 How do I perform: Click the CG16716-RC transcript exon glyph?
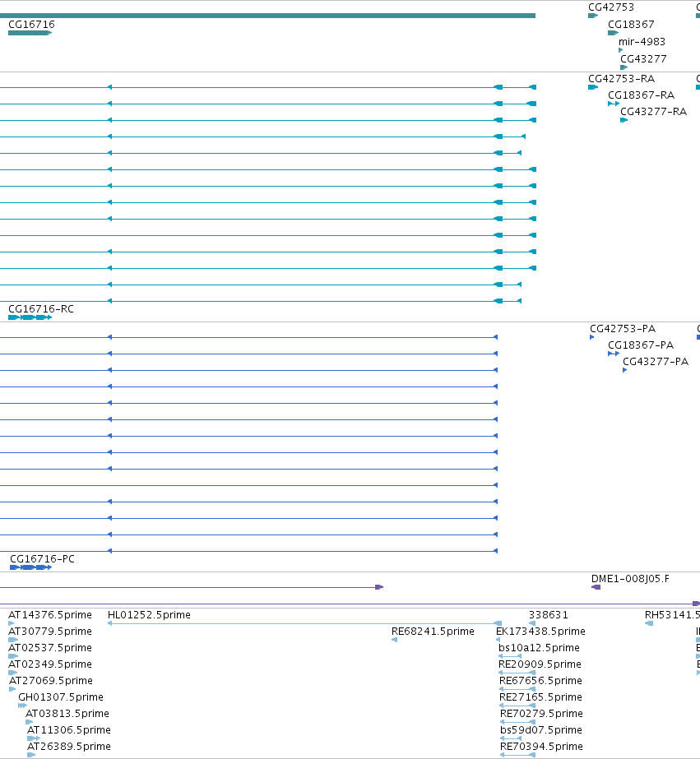tap(30, 317)
